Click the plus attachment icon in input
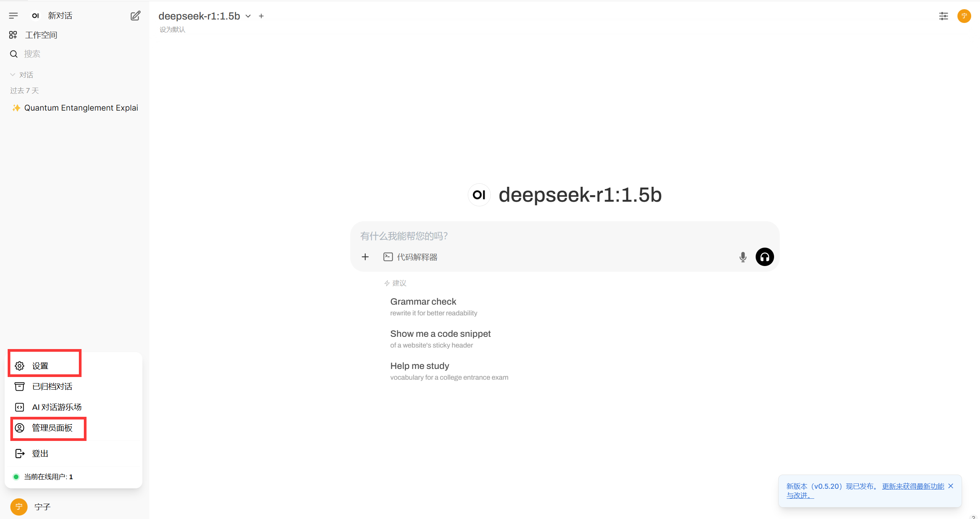This screenshot has height=519, width=980. coord(365,257)
